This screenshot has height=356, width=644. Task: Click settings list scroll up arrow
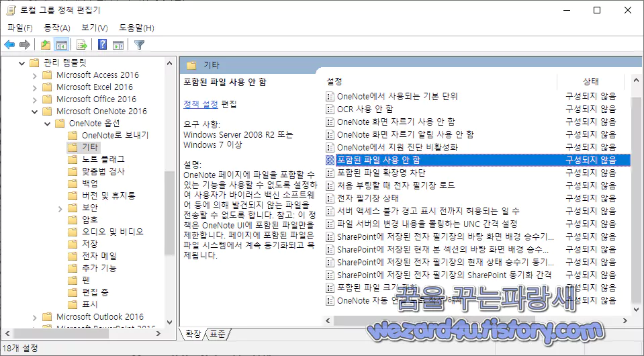[x=636, y=81]
